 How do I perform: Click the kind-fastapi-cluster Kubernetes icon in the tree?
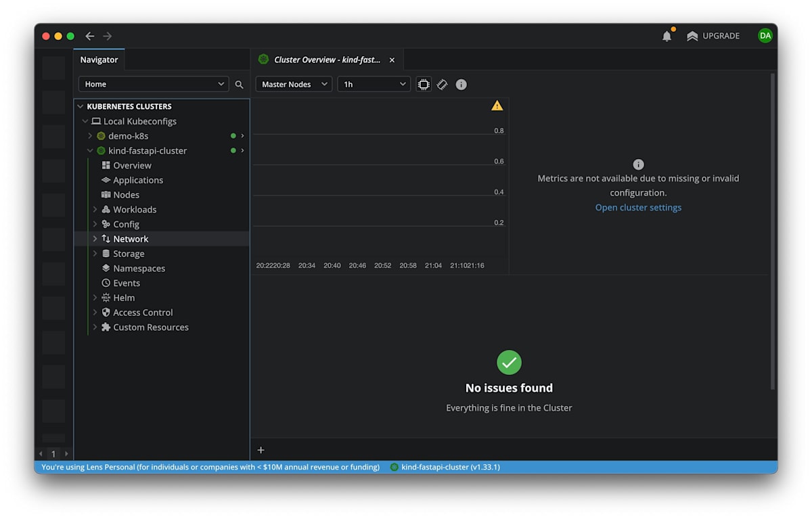[x=101, y=151]
